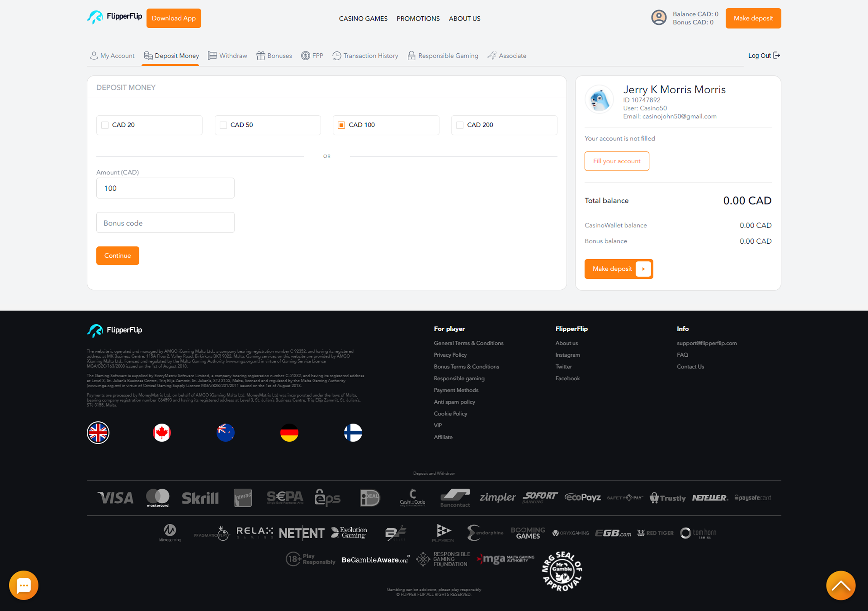Click the Log Out exit icon
868x611 pixels.
click(x=777, y=56)
